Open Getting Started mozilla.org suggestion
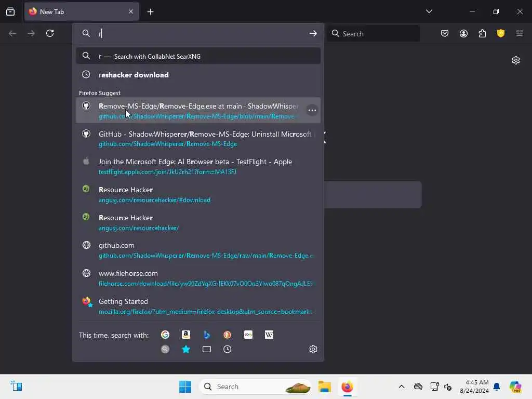The image size is (532, 399). (x=198, y=306)
